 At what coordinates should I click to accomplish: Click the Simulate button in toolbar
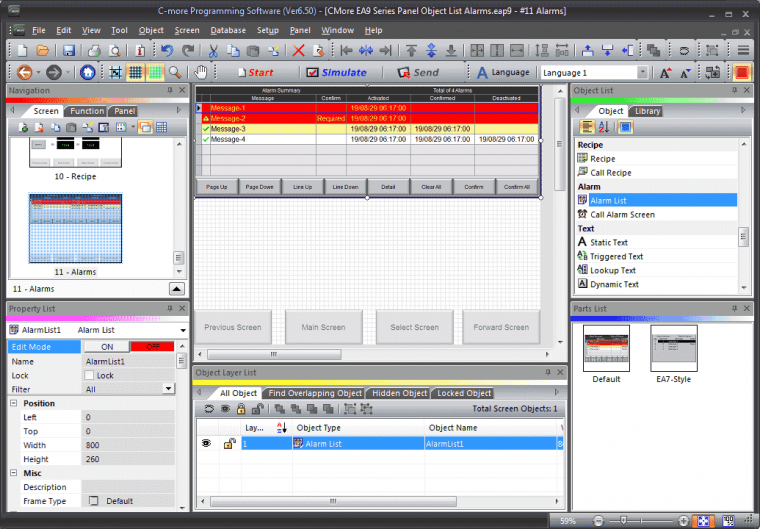click(x=336, y=72)
